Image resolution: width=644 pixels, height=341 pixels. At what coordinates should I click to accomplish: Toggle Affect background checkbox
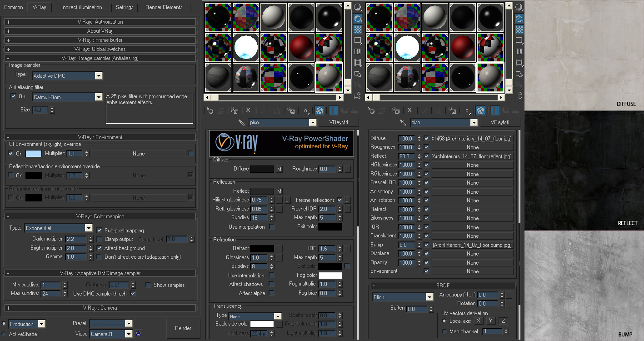click(100, 248)
